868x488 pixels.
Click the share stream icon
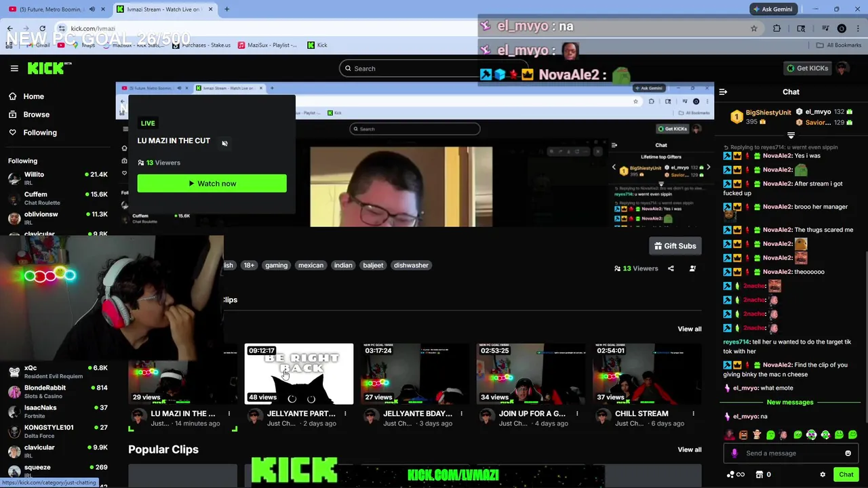[x=671, y=268]
